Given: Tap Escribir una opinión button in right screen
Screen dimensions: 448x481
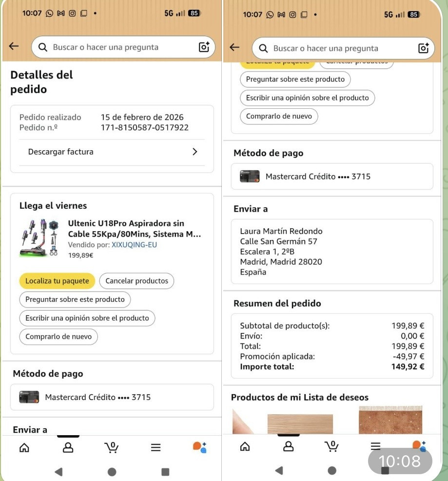Looking at the screenshot, I should pos(307,98).
